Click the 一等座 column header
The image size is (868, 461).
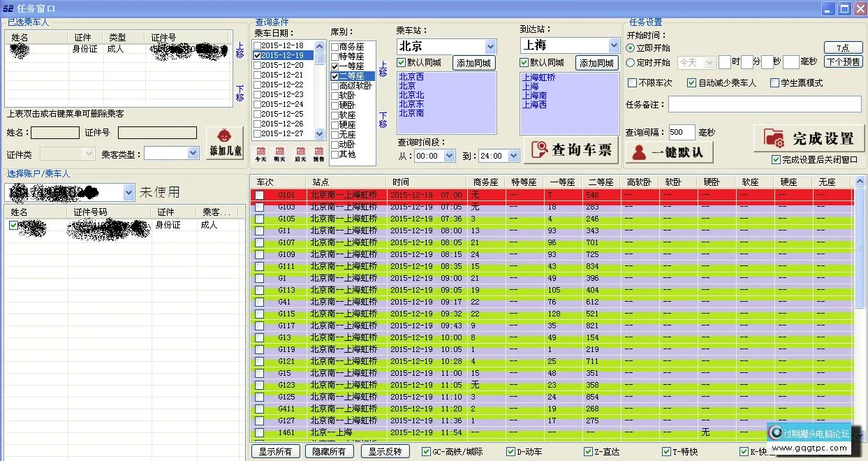[x=562, y=182]
